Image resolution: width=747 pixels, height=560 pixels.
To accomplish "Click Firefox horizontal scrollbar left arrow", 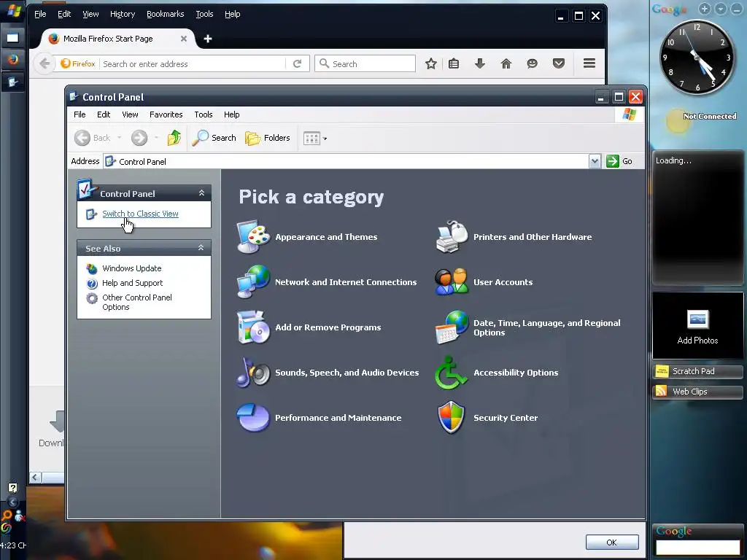I will tap(36, 477).
